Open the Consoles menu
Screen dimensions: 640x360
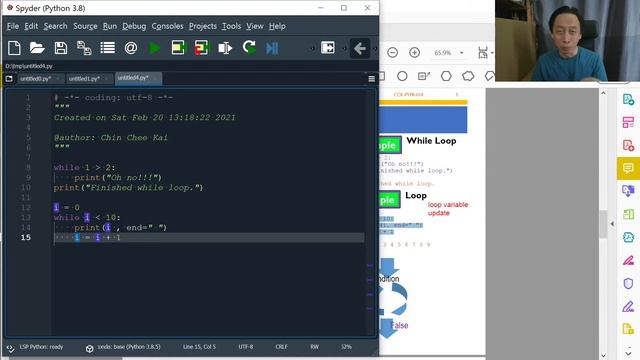[167, 26]
